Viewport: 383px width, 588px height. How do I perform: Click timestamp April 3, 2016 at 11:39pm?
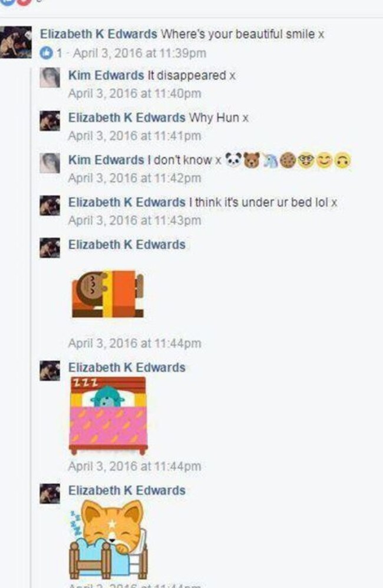click(x=140, y=53)
